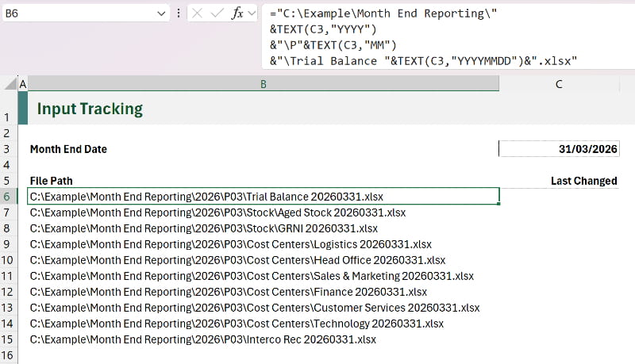Select row 15 header
The height and width of the screenshot is (364, 635).
(8, 339)
